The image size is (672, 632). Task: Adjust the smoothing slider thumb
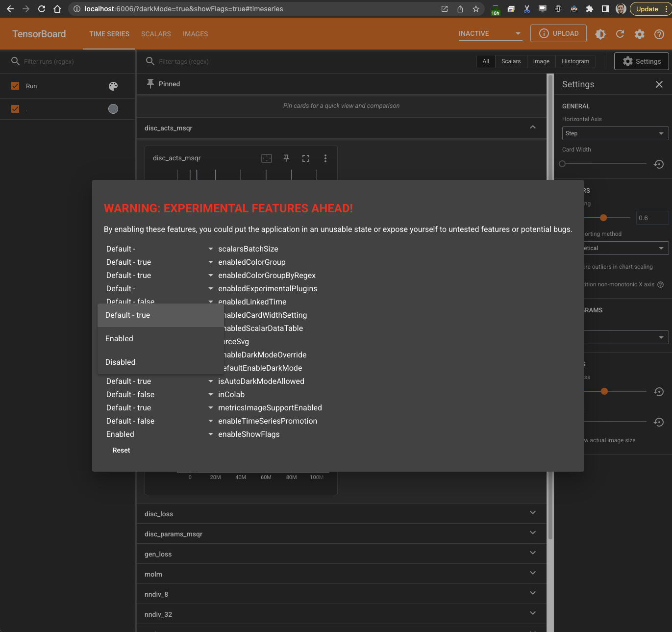[603, 218]
